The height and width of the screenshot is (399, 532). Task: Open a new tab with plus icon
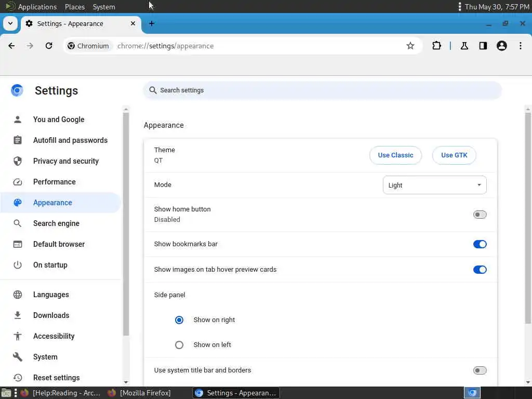point(152,23)
